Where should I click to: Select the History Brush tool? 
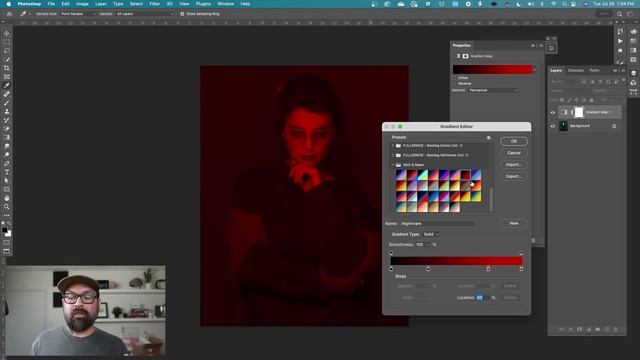7,120
